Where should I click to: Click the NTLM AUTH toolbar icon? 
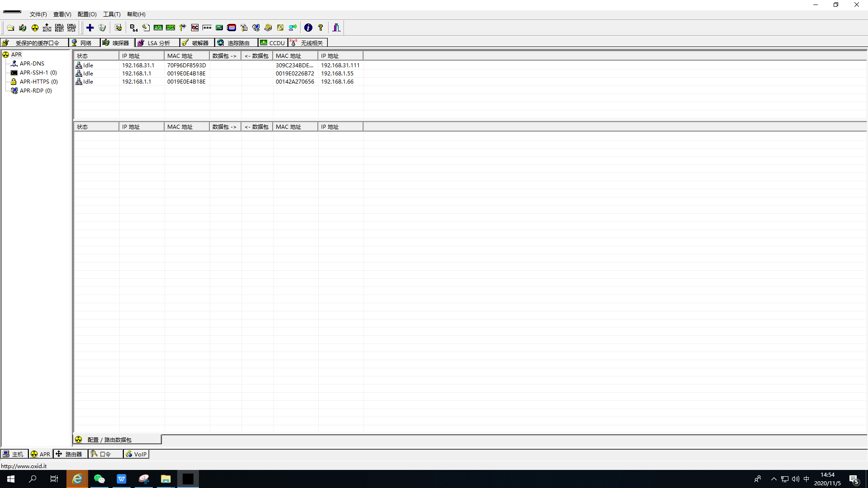click(x=47, y=28)
